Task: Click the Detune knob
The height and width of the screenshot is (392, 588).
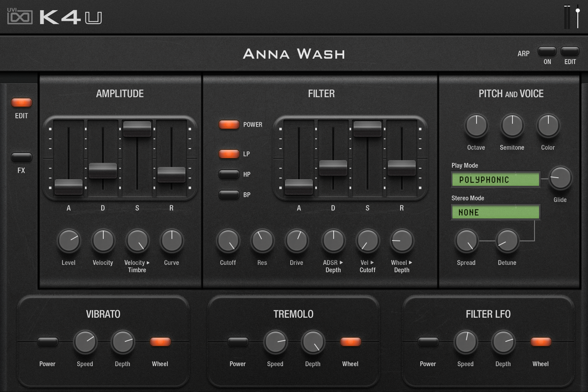Action: click(x=507, y=241)
